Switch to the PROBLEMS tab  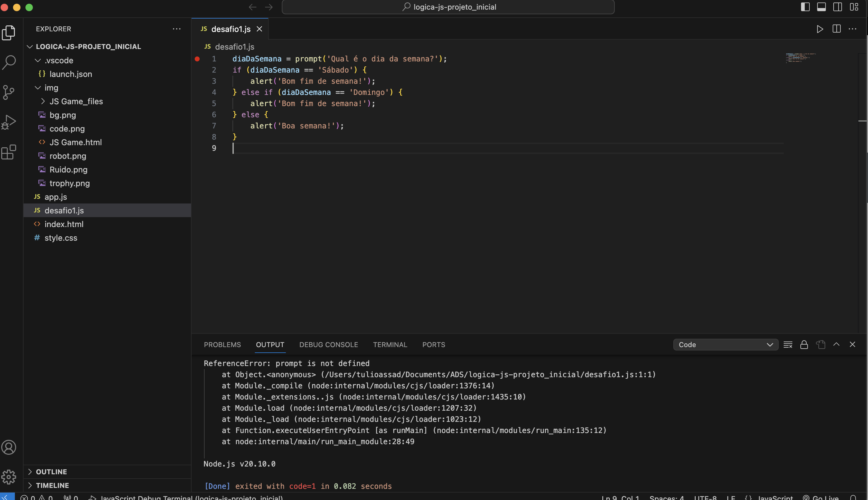click(x=222, y=344)
